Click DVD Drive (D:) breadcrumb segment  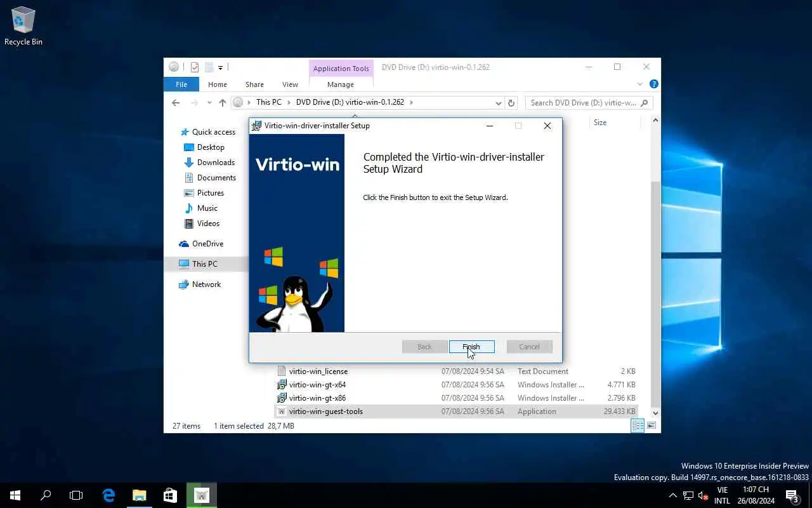(350, 102)
